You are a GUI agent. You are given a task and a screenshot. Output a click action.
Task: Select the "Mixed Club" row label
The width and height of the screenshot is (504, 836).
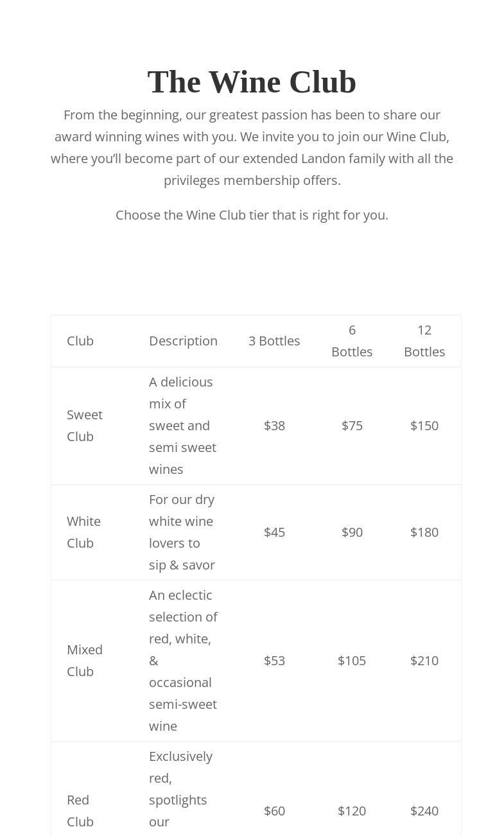click(x=85, y=661)
